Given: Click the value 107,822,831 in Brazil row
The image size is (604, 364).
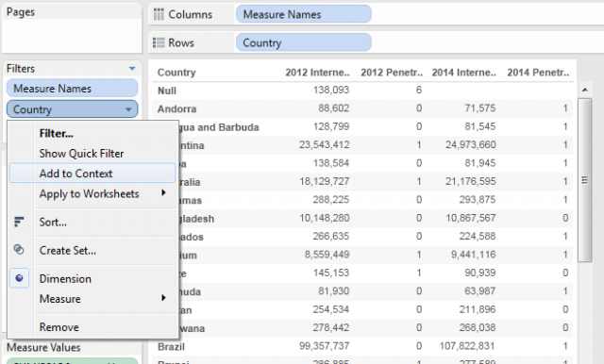Looking at the screenshot, I should tap(467, 346).
